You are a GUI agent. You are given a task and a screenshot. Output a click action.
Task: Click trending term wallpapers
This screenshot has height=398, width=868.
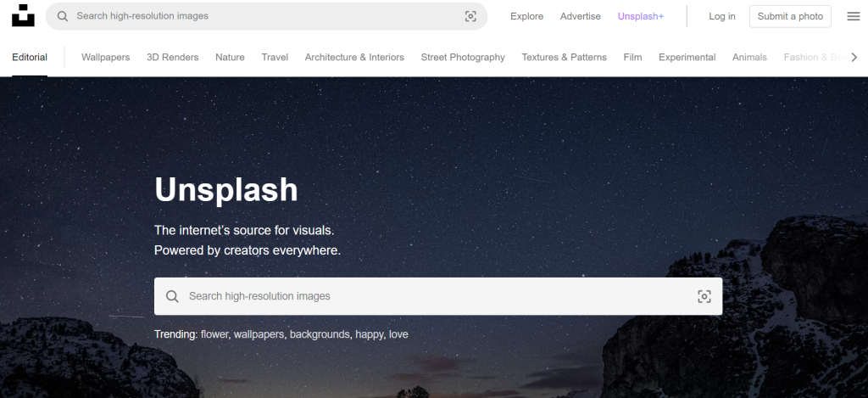tap(259, 334)
